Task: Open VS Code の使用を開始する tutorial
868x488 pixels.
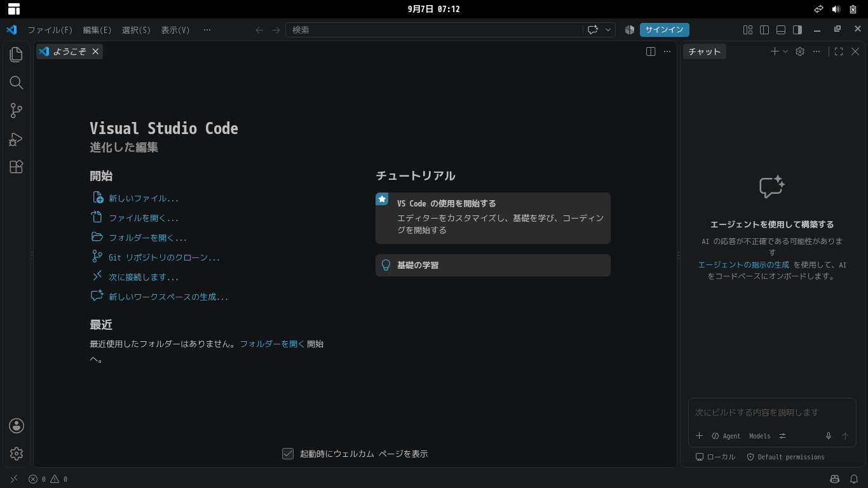Action: click(493, 218)
